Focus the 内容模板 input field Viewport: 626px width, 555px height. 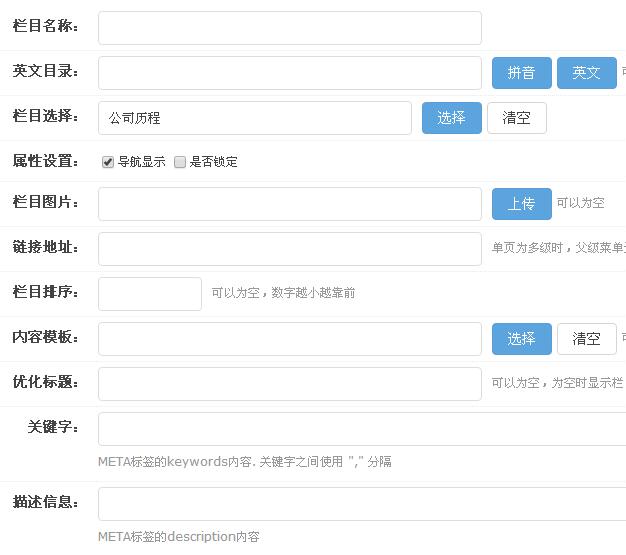point(289,339)
